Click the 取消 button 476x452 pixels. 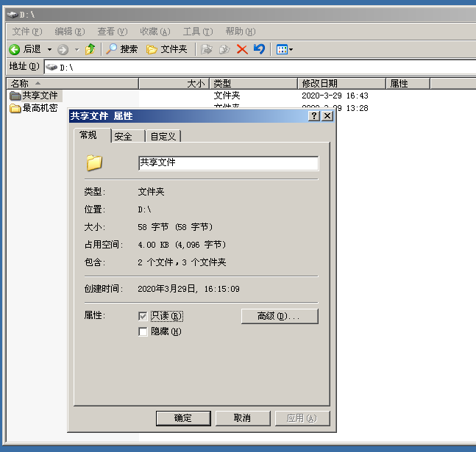coord(243,418)
